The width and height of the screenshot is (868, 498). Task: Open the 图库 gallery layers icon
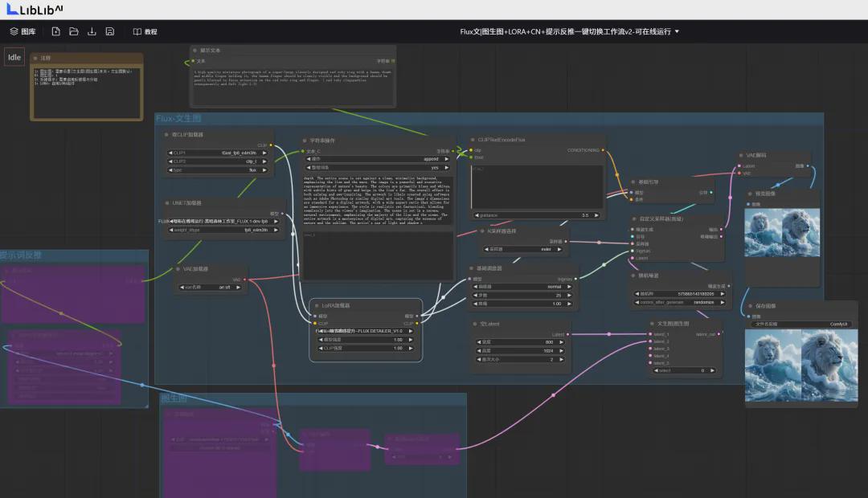coord(14,31)
